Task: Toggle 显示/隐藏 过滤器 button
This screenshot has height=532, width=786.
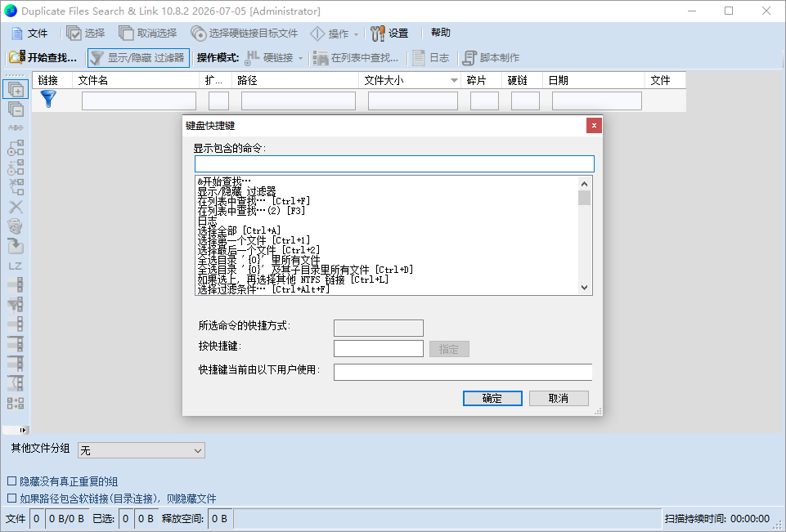Action: tap(139, 57)
